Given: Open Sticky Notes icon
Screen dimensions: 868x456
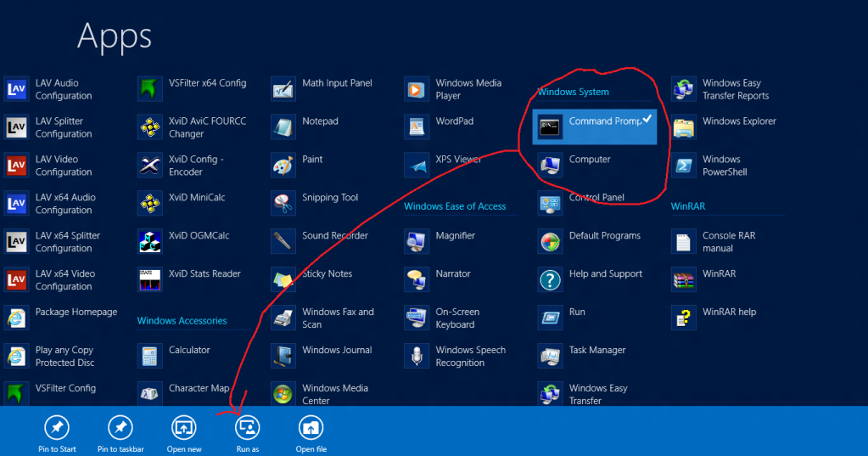Looking at the screenshot, I should click(x=283, y=280).
